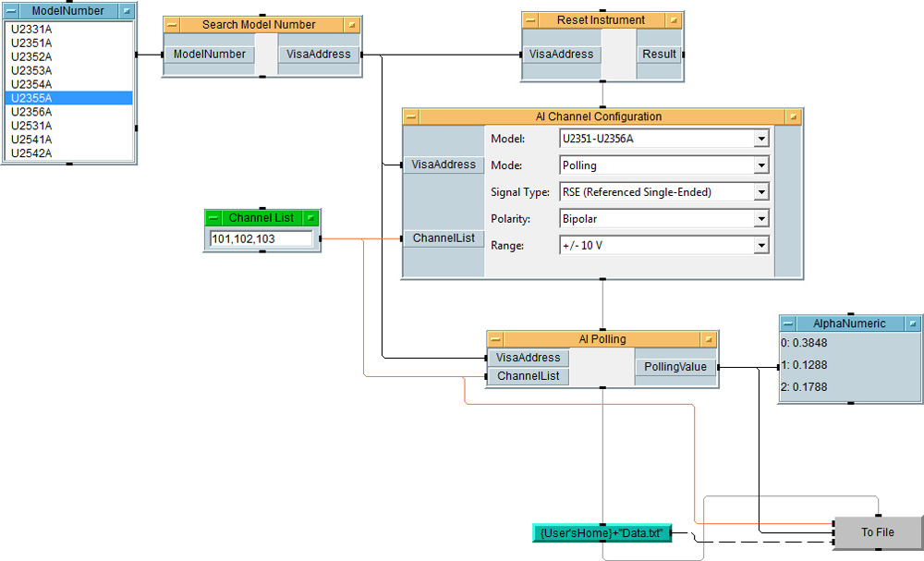
Task: Minimize the AI Channel Configuration object
Action: (411, 117)
